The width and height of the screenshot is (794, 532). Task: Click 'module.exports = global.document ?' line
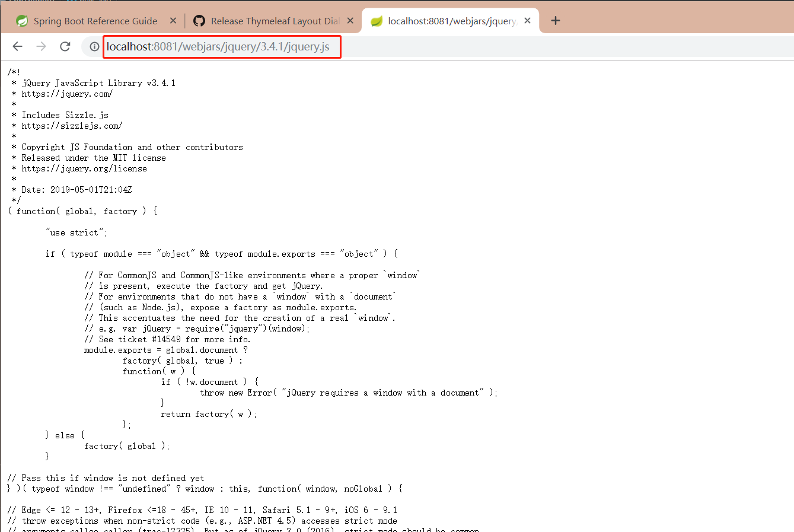[x=166, y=350]
